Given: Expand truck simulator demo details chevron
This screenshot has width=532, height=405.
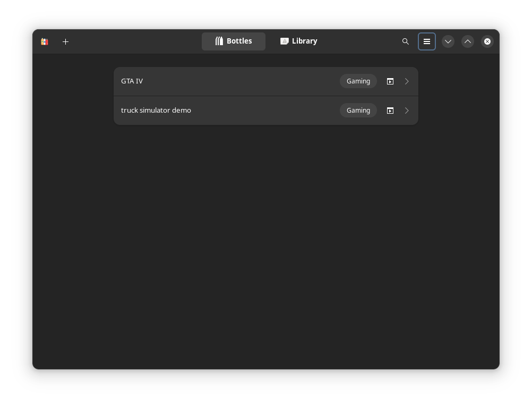Looking at the screenshot, I should coord(407,111).
